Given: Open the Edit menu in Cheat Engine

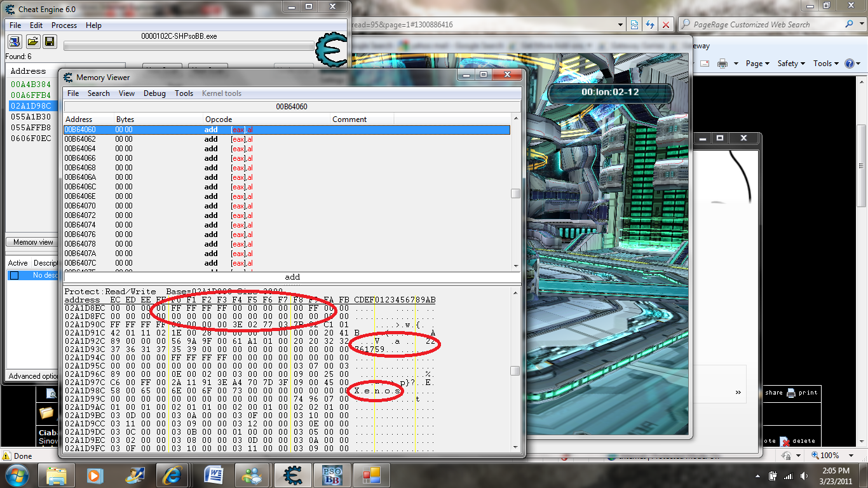Looking at the screenshot, I should (36, 25).
